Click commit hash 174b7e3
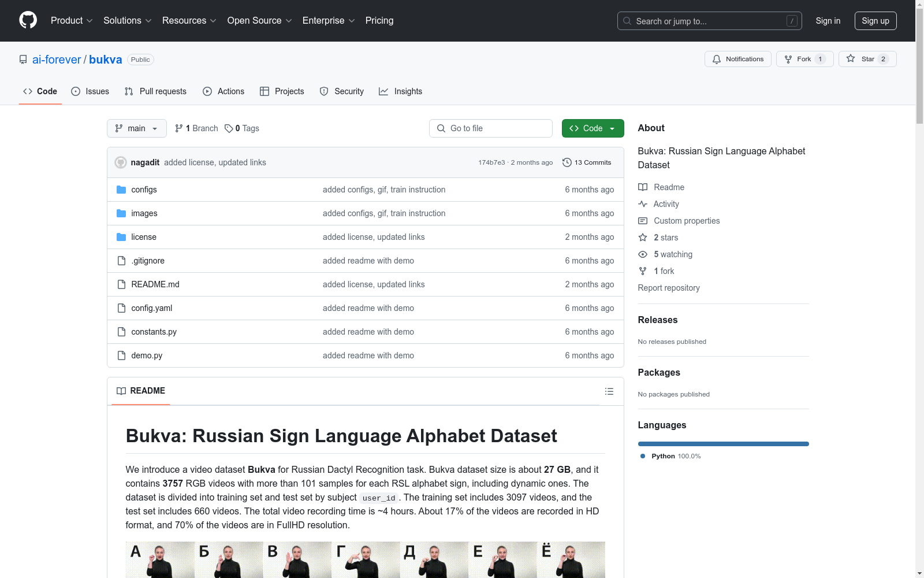Image resolution: width=924 pixels, height=578 pixels. pos(491,162)
